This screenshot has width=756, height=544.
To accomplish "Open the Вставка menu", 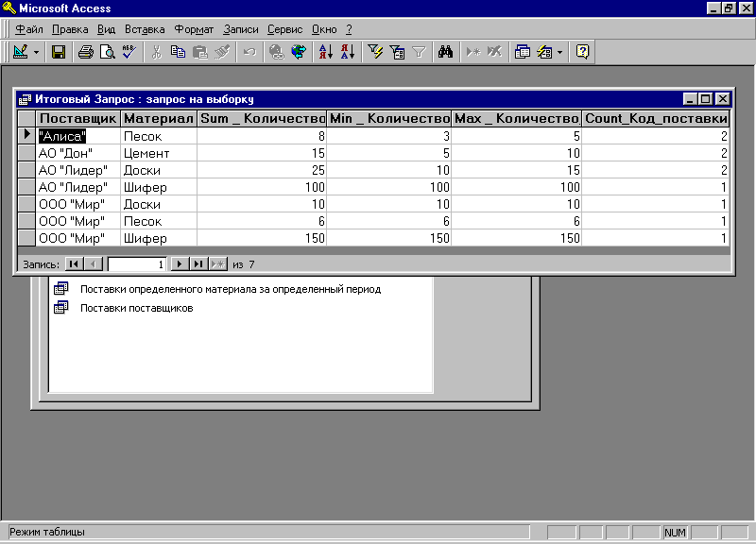I will coord(145,29).
